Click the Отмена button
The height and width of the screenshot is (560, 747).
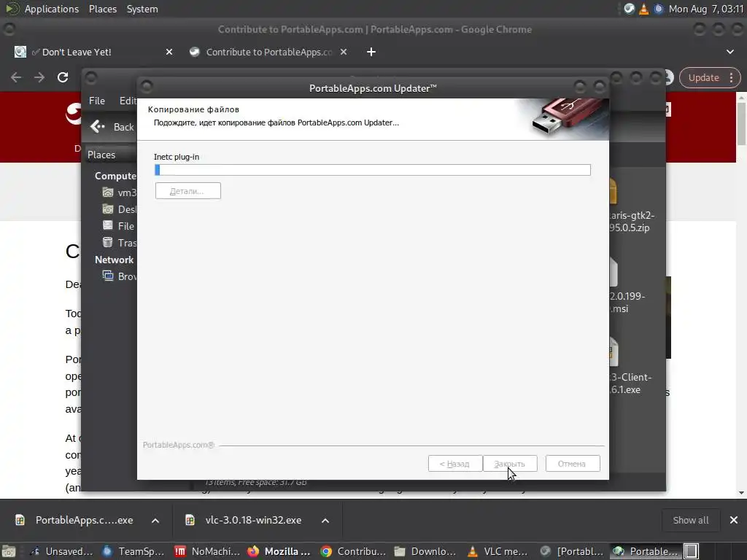(572, 463)
